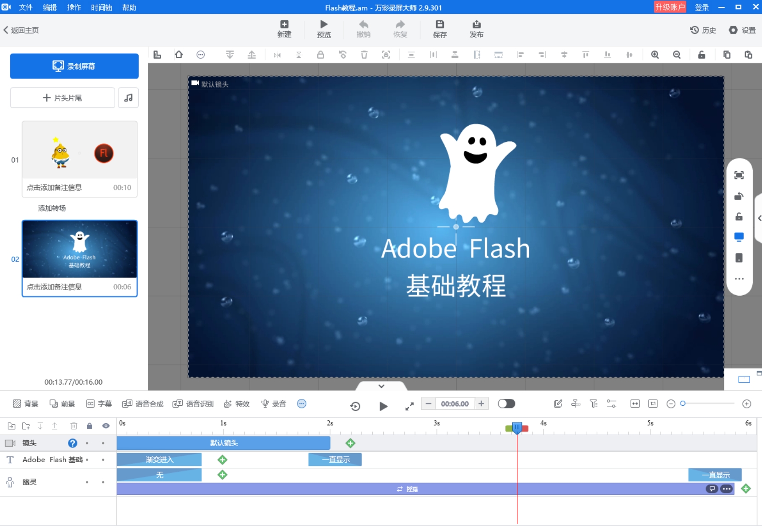762x532 pixels.
Task: Click the 新建 (New) toolbar button
Action: 284,29
